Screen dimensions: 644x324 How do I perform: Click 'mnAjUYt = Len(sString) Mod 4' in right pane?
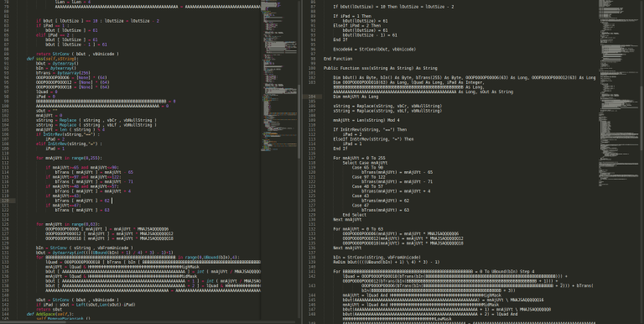click(x=366, y=120)
